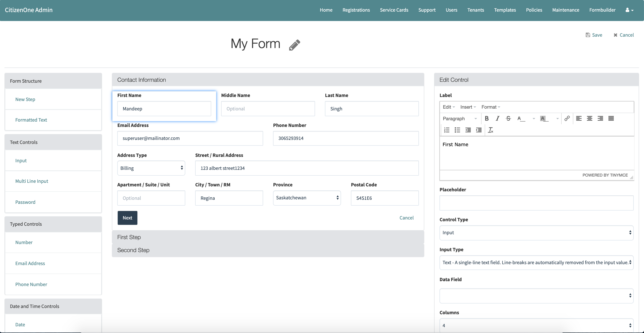Apply strikethrough in label editor
This screenshot has height=333, width=644.
[508, 119]
